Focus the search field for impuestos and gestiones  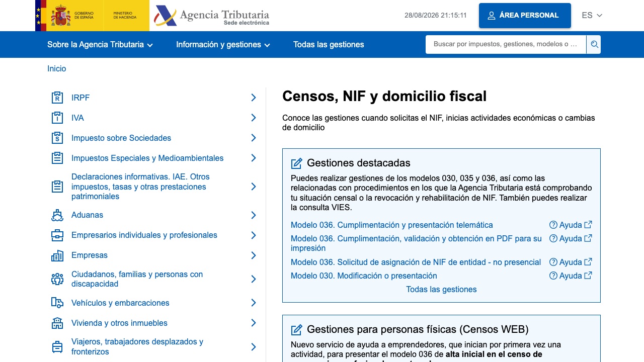[x=506, y=44]
